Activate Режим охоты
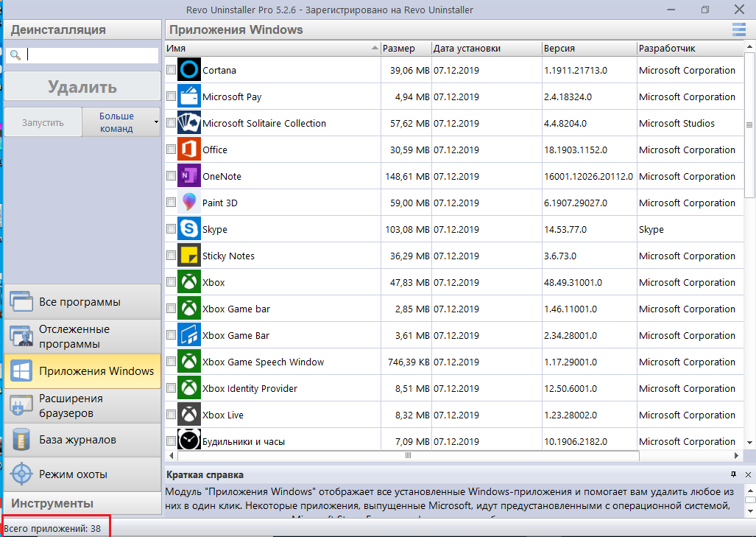The image size is (756, 537). coord(82,474)
